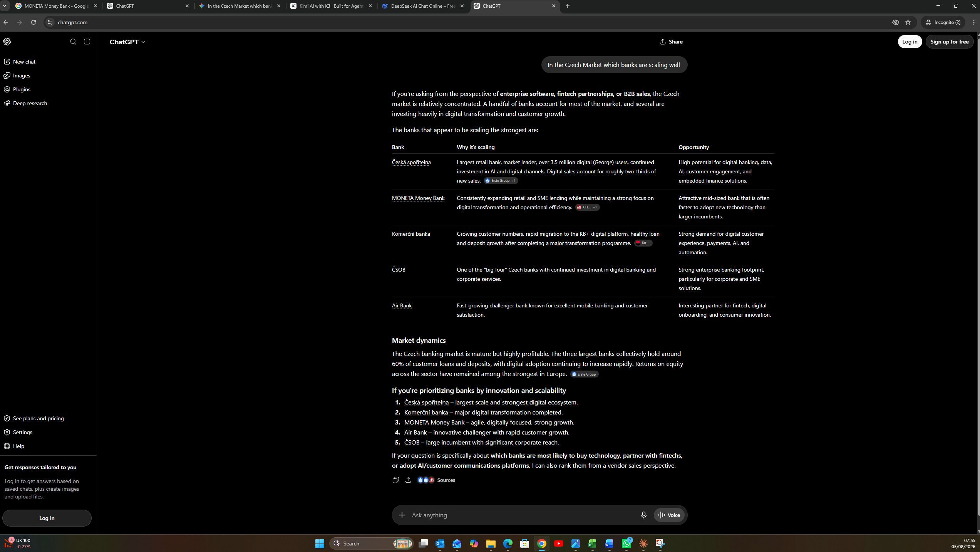Open Air Bank in the numbered list
980x552 pixels.
pyautogui.click(x=415, y=432)
